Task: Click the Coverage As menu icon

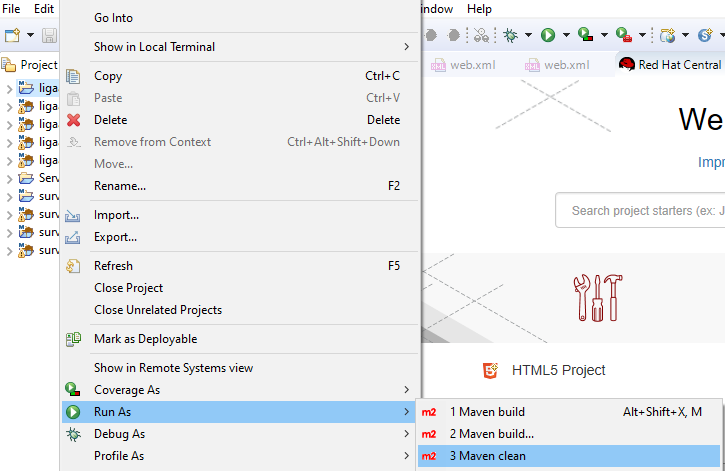Action: click(73, 390)
